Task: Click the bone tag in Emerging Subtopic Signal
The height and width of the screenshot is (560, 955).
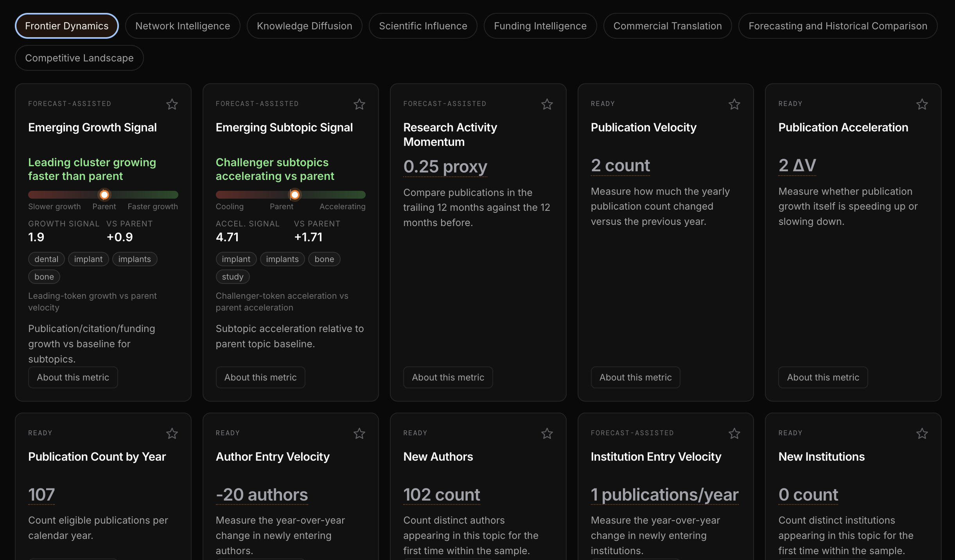Action: click(x=324, y=259)
